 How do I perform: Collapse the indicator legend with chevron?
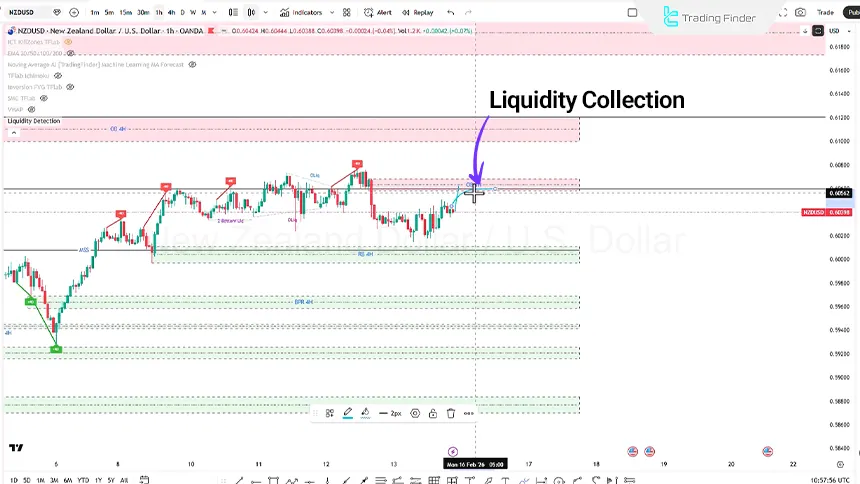coord(14,132)
